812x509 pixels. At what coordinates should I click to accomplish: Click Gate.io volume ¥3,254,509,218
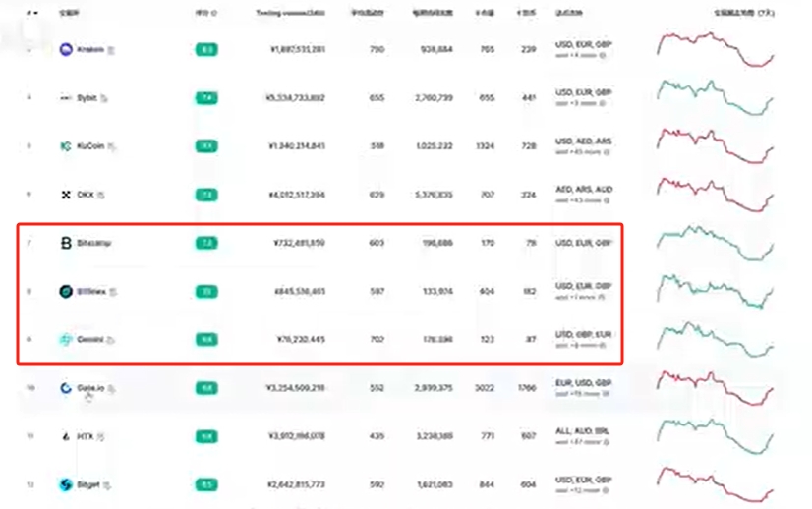click(x=296, y=388)
